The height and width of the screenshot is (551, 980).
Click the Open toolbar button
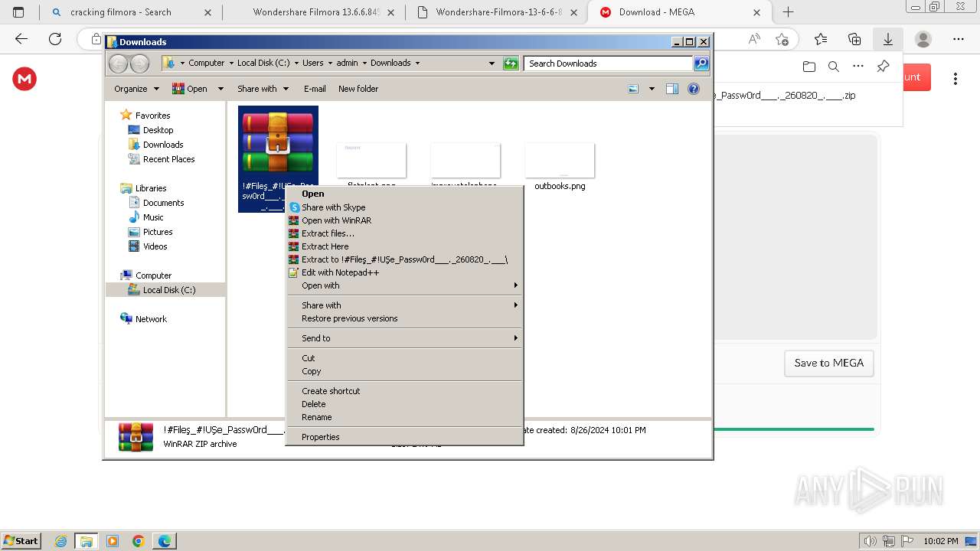[x=190, y=89]
